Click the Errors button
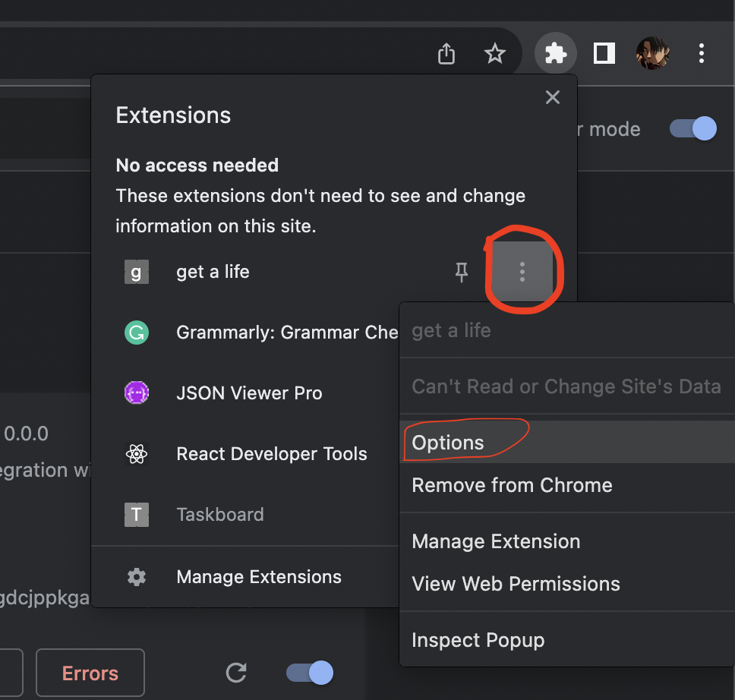The image size is (735, 700). [90, 673]
